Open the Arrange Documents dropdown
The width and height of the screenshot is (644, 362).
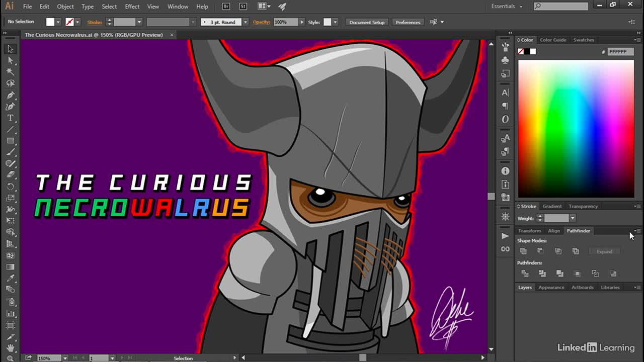tap(264, 7)
